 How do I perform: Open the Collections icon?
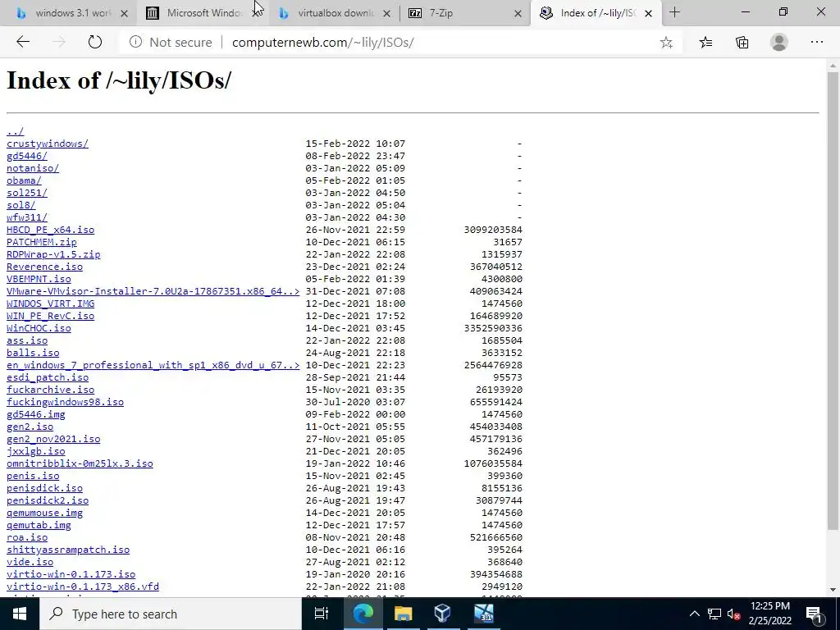742,43
